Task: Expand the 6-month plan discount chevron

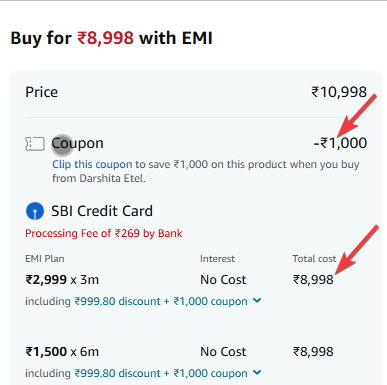Action: click(x=257, y=372)
